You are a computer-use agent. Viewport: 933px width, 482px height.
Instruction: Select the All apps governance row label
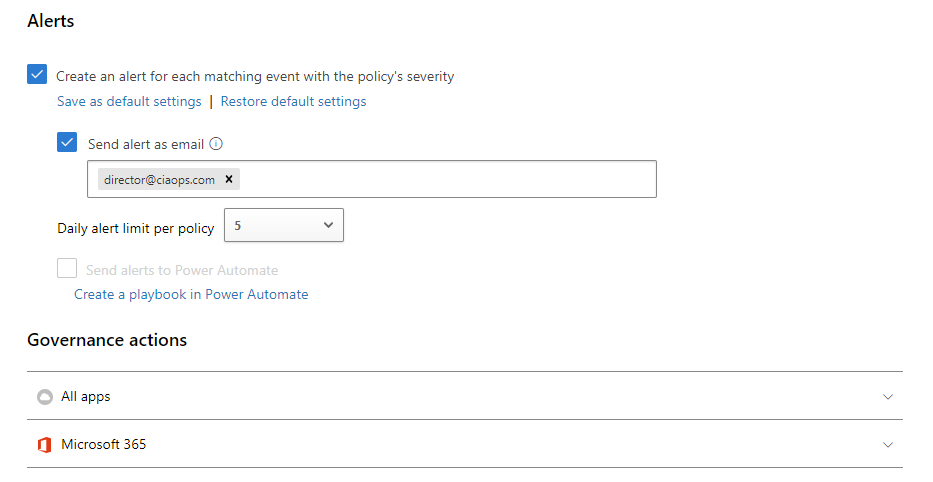86,397
